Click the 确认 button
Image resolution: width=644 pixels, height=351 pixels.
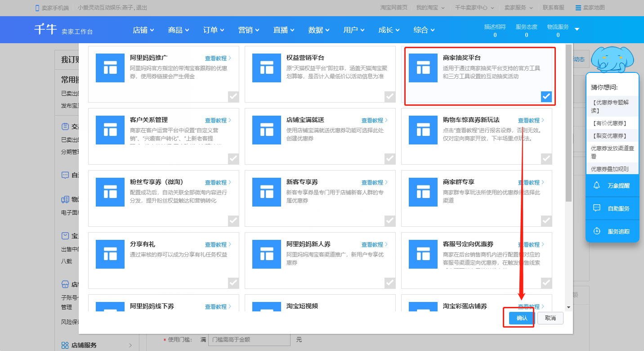(522, 318)
